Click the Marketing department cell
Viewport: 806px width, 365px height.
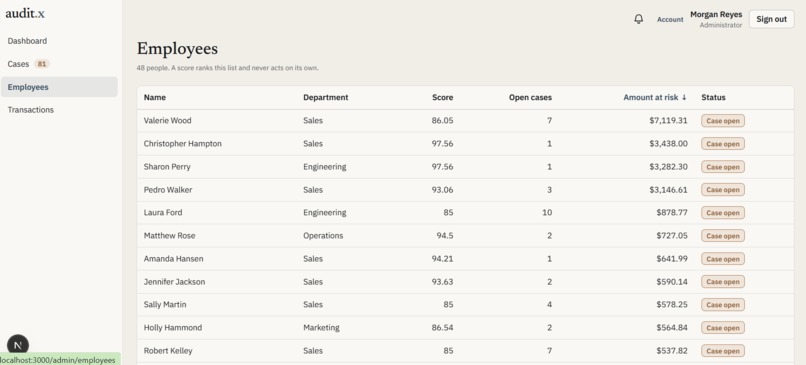pos(321,327)
